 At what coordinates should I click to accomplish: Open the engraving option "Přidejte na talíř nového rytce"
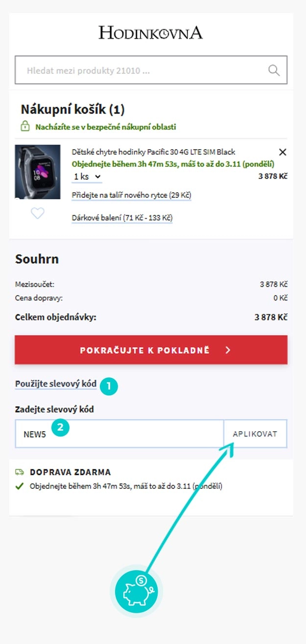coord(131,195)
